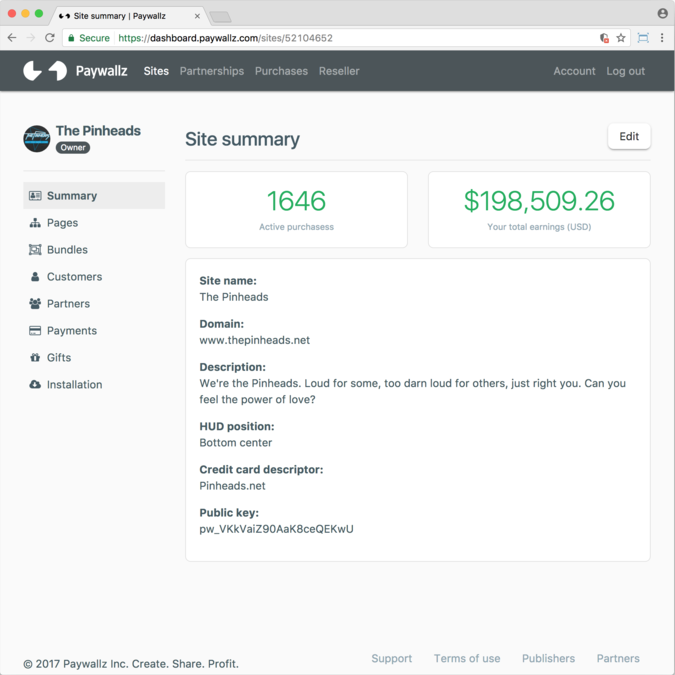Open a new tab button

pos(220,17)
